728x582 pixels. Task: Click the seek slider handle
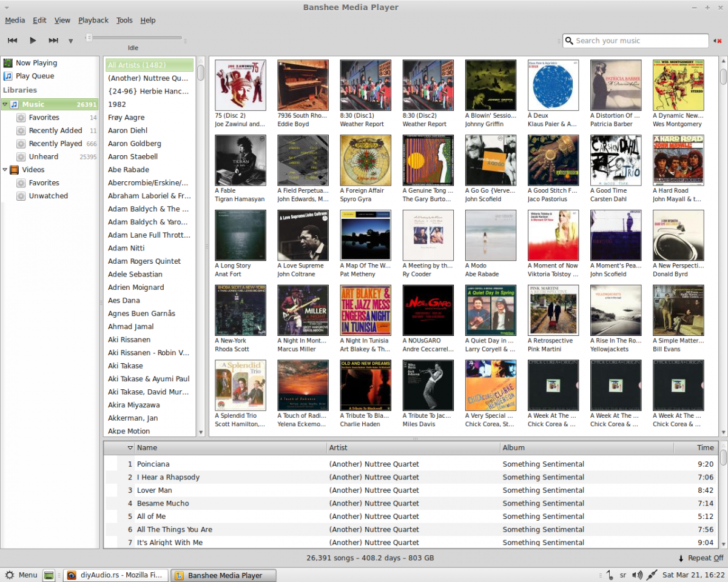point(89,38)
